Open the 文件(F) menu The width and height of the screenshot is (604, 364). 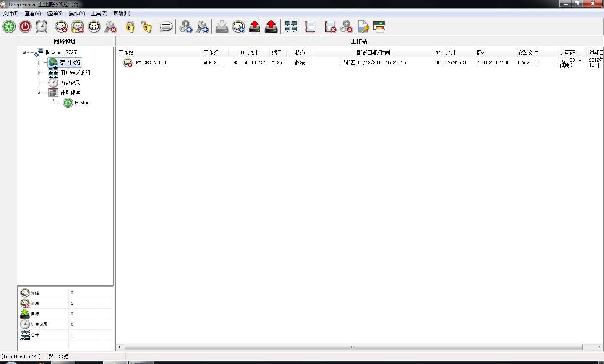point(11,13)
